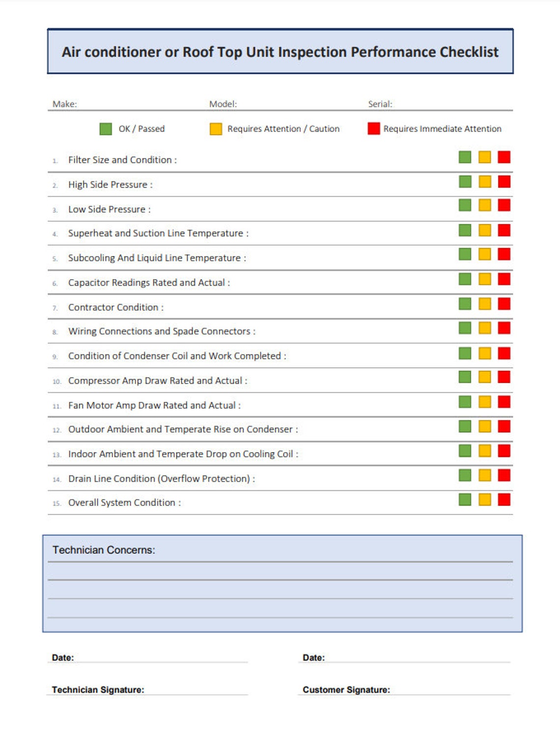
Task: Select yellow caution for Contractor Condition
Action: tap(484, 305)
